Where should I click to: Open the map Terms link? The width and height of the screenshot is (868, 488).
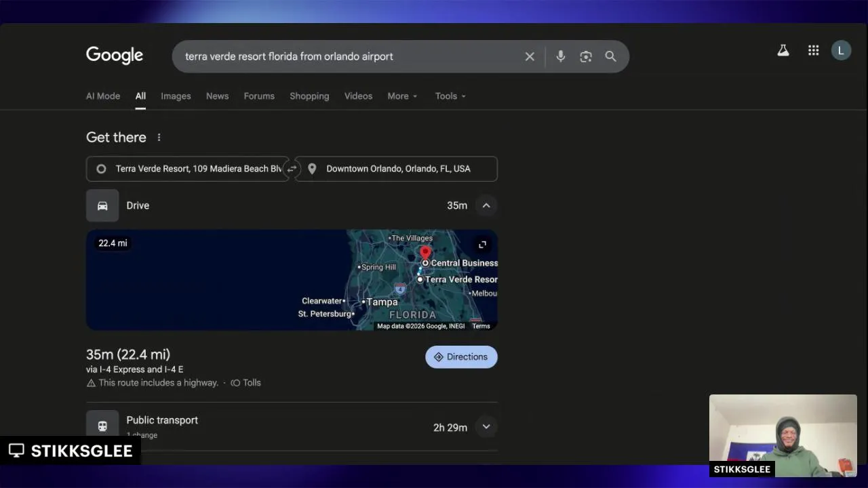click(481, 326)
